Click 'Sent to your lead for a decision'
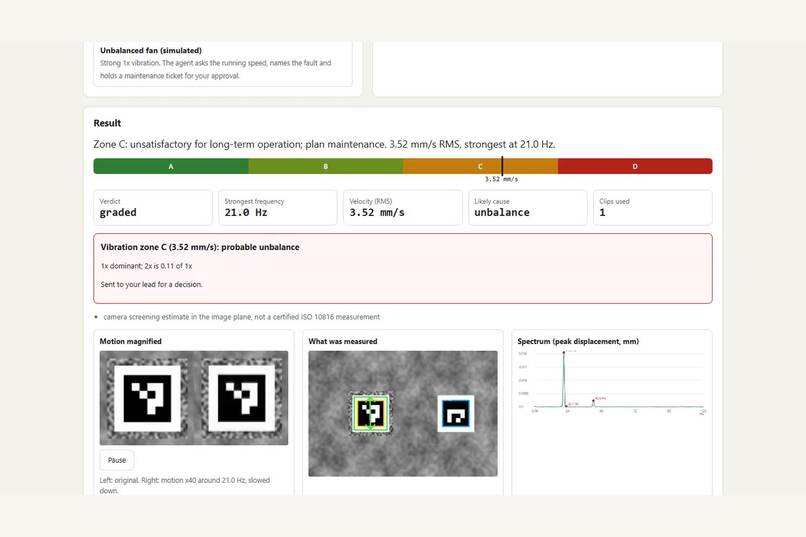Viewport: 806px width, 537px height. [x=152, y=285]
